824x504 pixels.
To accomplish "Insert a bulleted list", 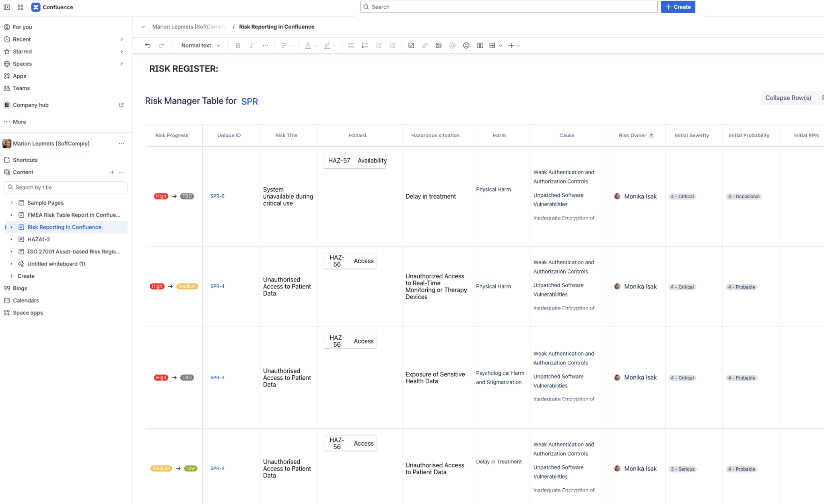I will click(x=351, y=45).
